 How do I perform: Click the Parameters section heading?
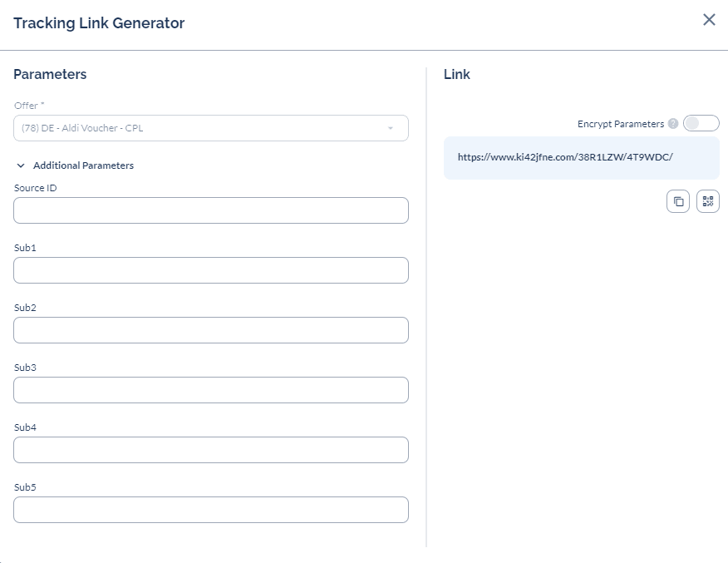(50, 74)
